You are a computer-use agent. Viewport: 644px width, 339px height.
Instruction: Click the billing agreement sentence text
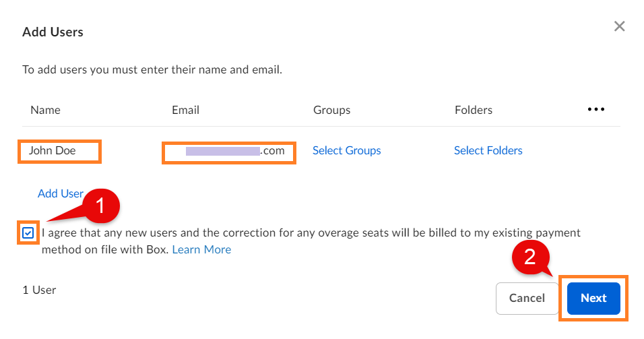coord(311,233)
